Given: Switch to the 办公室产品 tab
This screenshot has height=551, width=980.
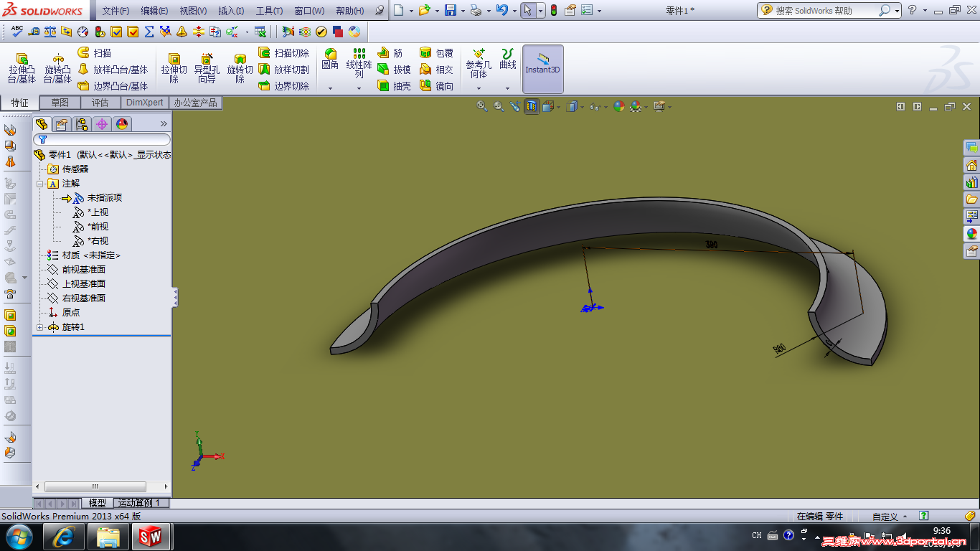Looking at the screenshot, I should [x=196, y=103].
